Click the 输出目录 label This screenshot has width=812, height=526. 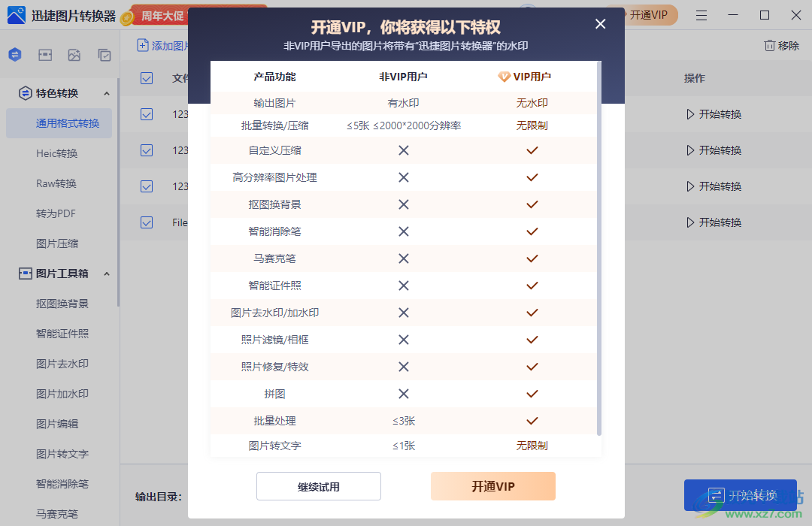[x=159, y=497]
